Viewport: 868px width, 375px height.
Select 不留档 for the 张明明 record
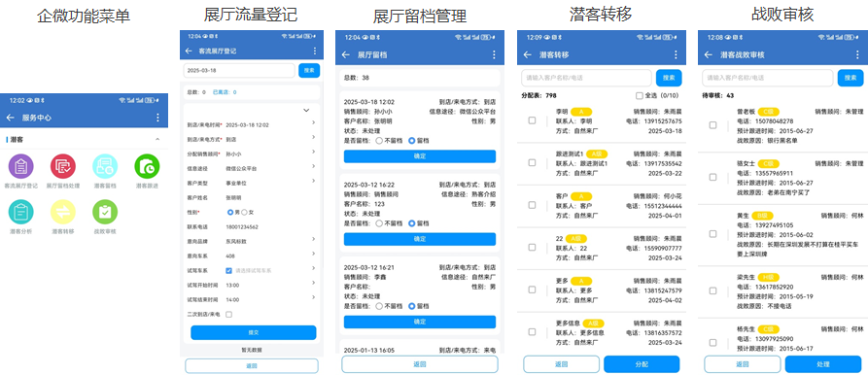click(x=379, y=141)
